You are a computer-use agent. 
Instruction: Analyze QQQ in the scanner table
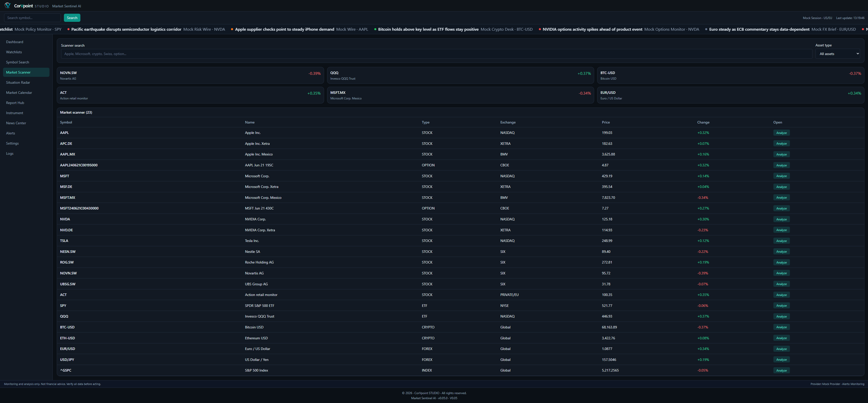[781, 317]
